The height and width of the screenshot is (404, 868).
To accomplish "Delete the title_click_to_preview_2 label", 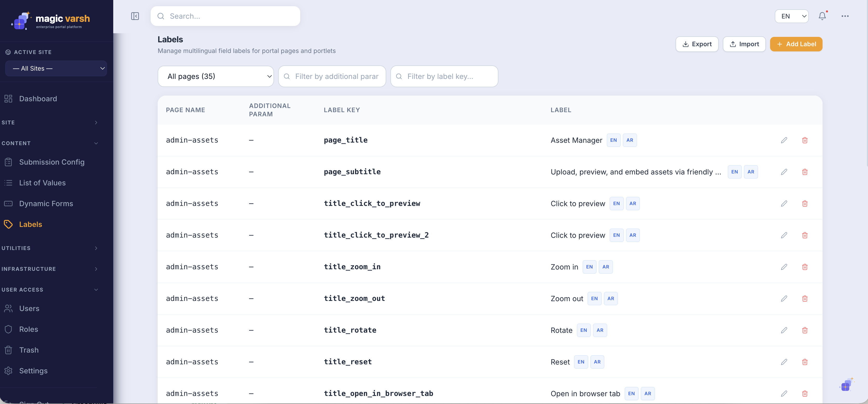I will [805, 235].
